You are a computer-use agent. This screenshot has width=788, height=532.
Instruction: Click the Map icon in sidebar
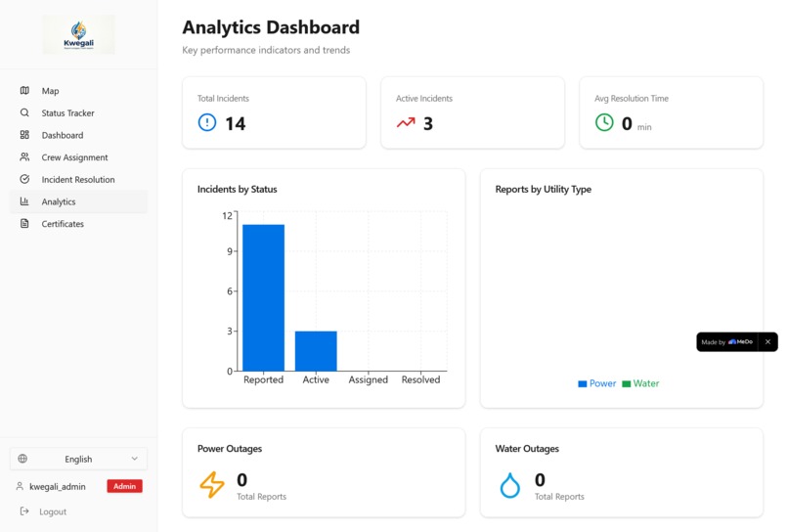coord(24,91)
